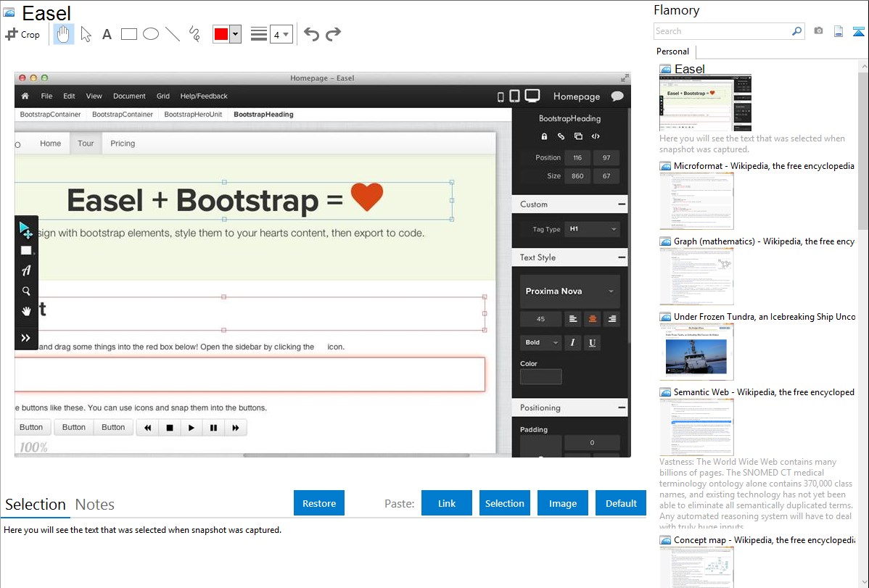The height and width of the screenshot is (588, 869).
Task: Click the play button in the canvas
Action: (191, 428)
